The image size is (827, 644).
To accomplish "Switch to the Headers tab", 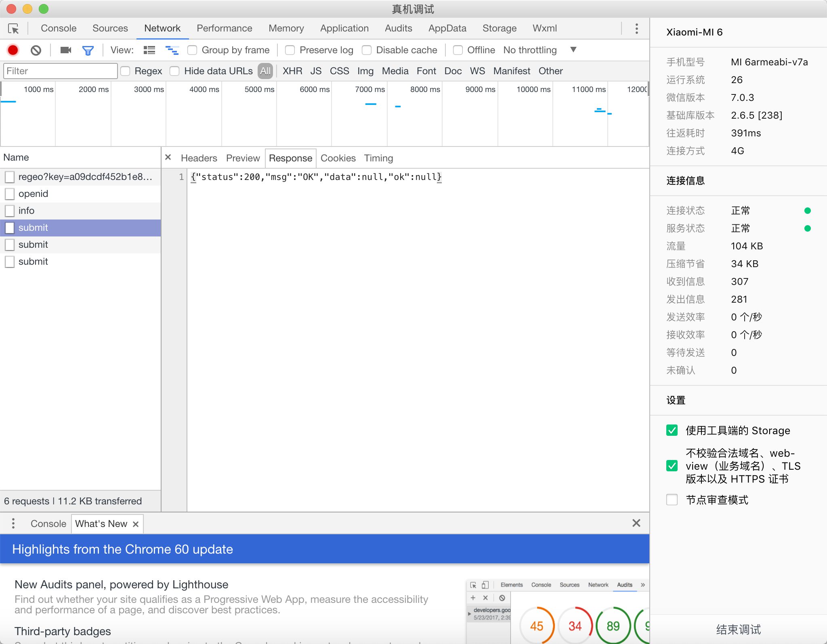I will (x=199, y=158).
